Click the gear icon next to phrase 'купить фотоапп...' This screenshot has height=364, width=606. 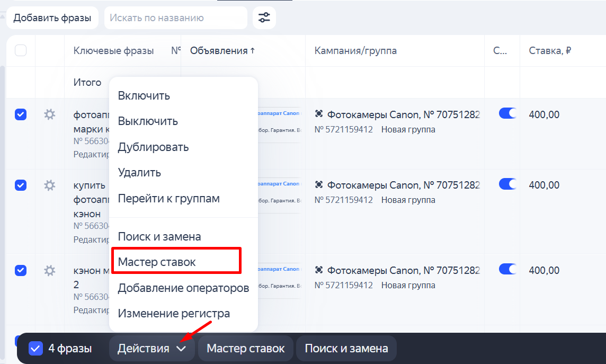click(x=49, y=185)
